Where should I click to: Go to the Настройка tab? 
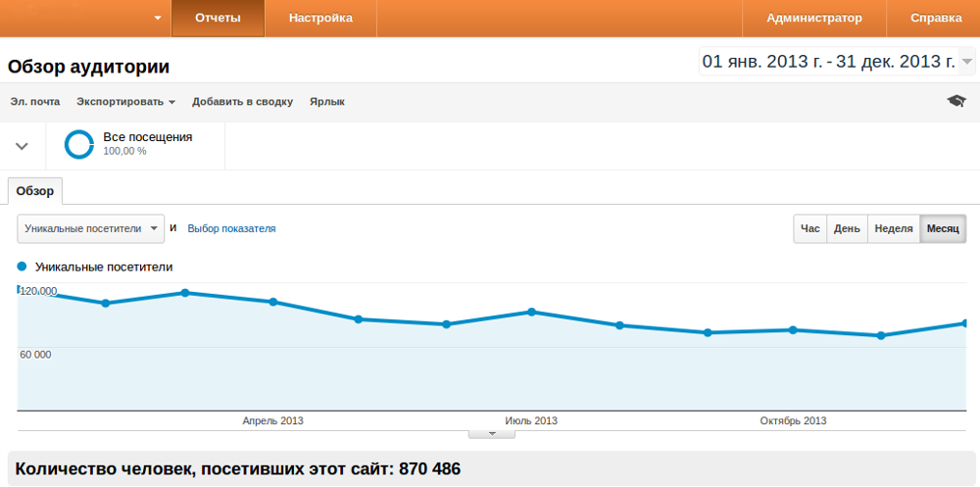[320, 18]
